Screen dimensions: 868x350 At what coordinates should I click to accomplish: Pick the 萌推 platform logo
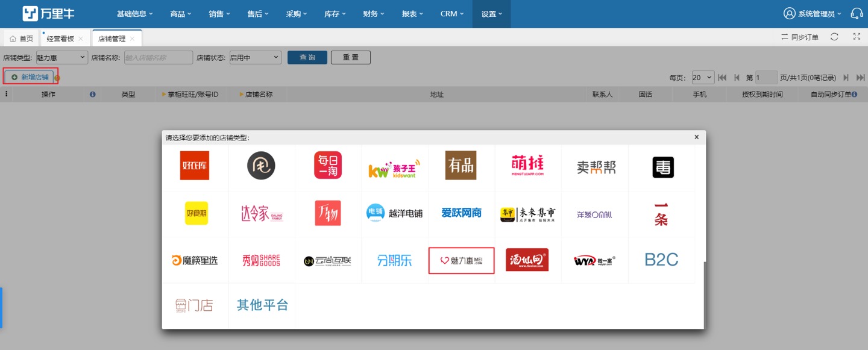click(527, 166)
